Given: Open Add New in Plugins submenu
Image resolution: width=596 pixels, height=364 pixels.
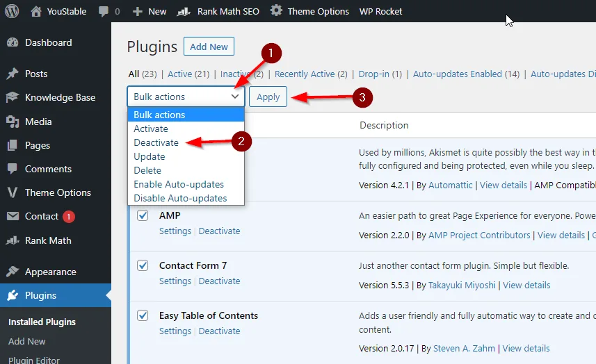Looking at the screenshot, I should [26, 342].
